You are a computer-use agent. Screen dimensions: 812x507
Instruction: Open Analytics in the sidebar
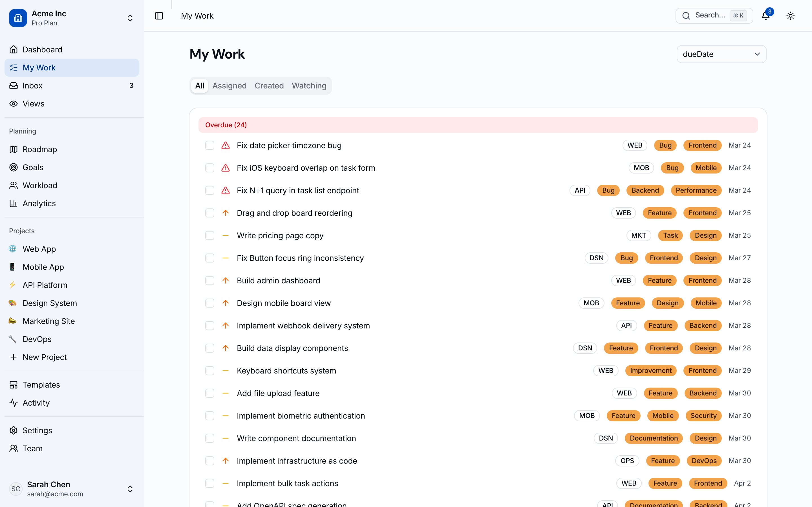pyautogui.click(x=39, y=203)
